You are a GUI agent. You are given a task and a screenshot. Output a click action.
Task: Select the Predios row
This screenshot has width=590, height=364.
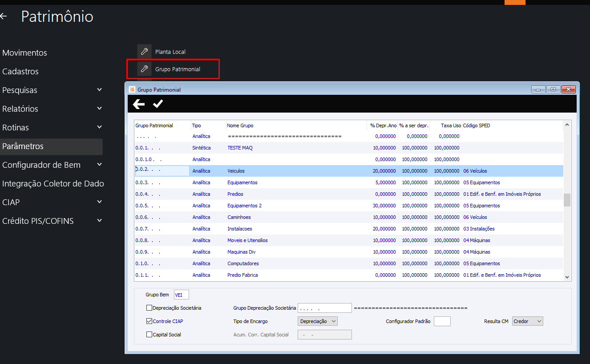349,194
